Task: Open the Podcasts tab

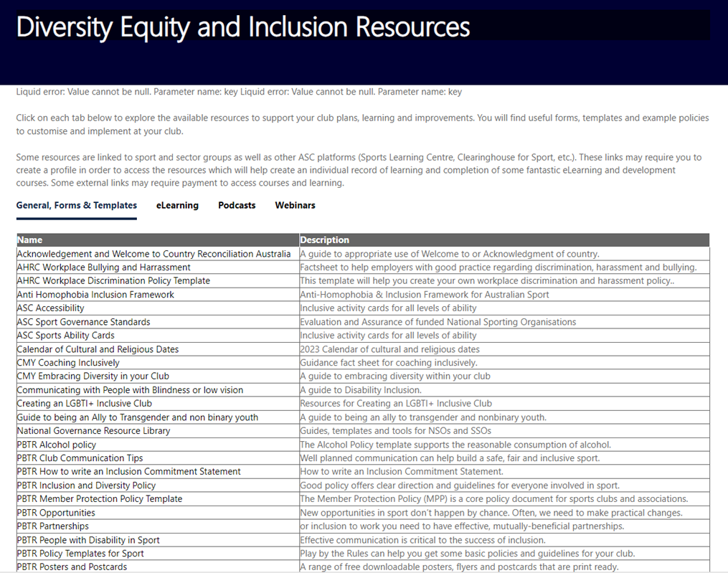Action: click(x=237, y=205)
